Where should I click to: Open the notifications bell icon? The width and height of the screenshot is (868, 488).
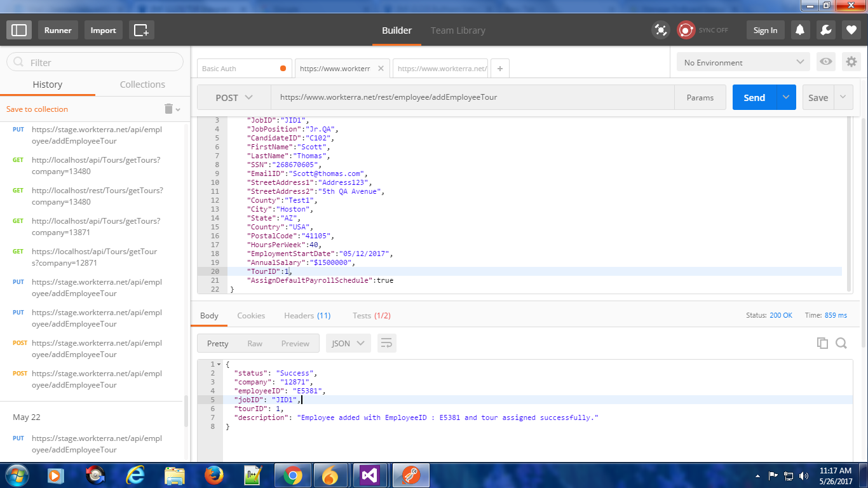click(x=800, y=30)
